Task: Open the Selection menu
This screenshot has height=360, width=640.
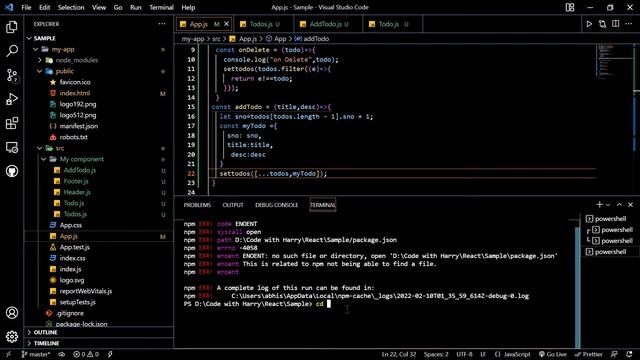Action: (x=71, y=7)
